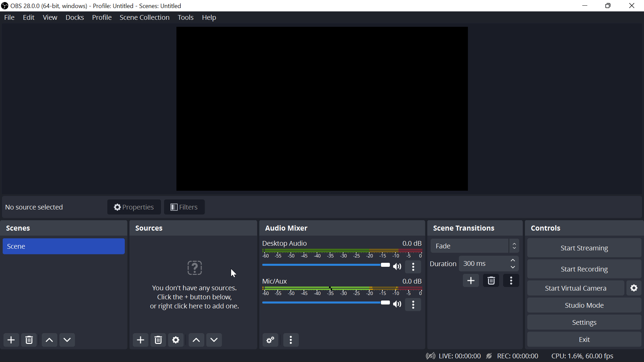Select Fade in Scene Transitions dropdown
This screenshot has height=362, width=644.
(476, 246)
